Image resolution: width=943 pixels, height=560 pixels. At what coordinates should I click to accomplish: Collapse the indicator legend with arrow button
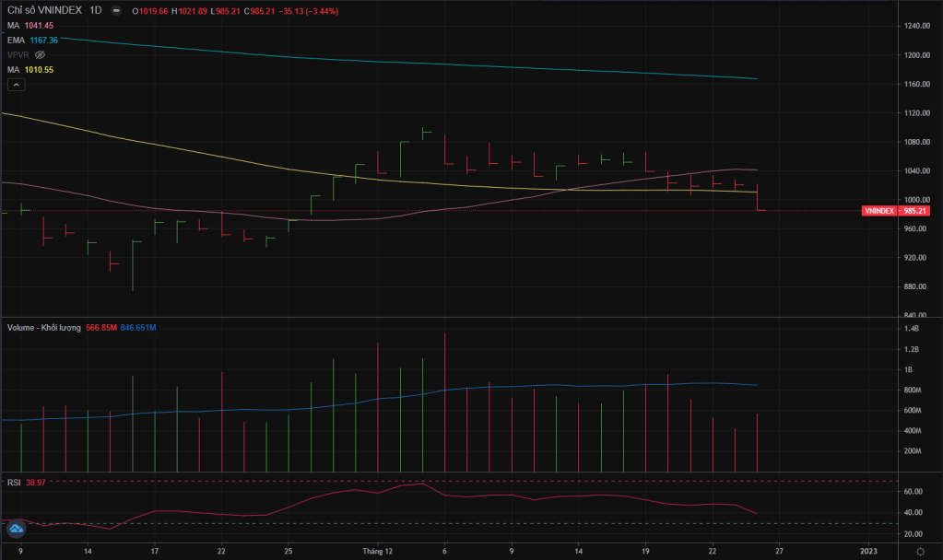click(x=15, y=85)
